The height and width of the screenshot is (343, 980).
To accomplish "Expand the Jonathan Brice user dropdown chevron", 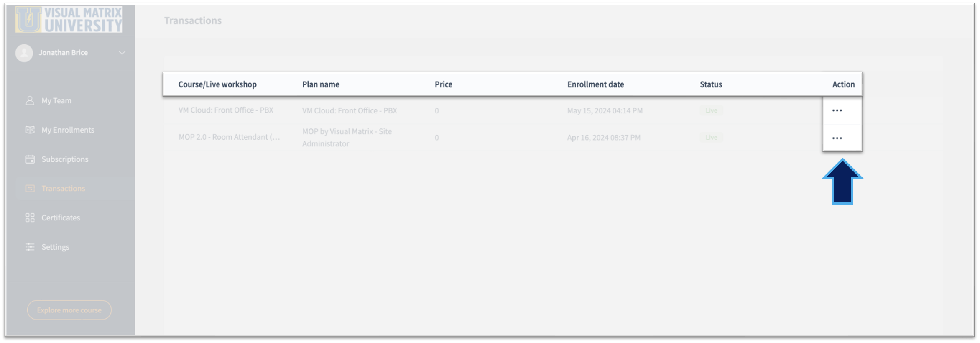I will click(x=122, y=53).
